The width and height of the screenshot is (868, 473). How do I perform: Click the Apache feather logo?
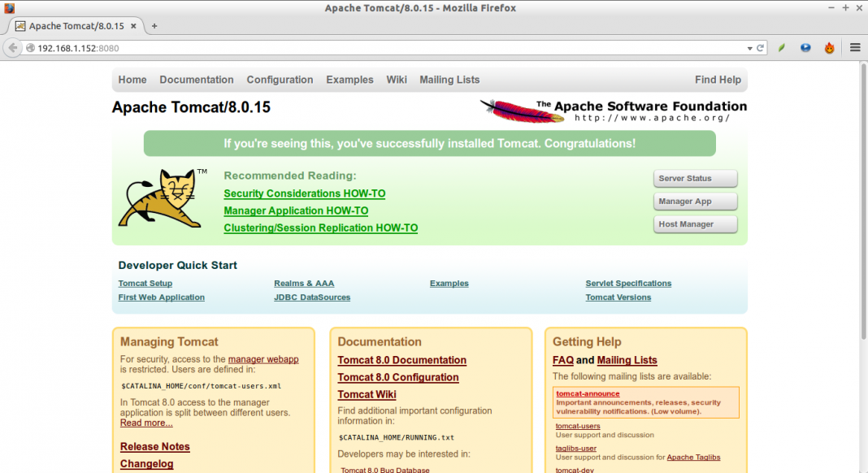[520, 111]
